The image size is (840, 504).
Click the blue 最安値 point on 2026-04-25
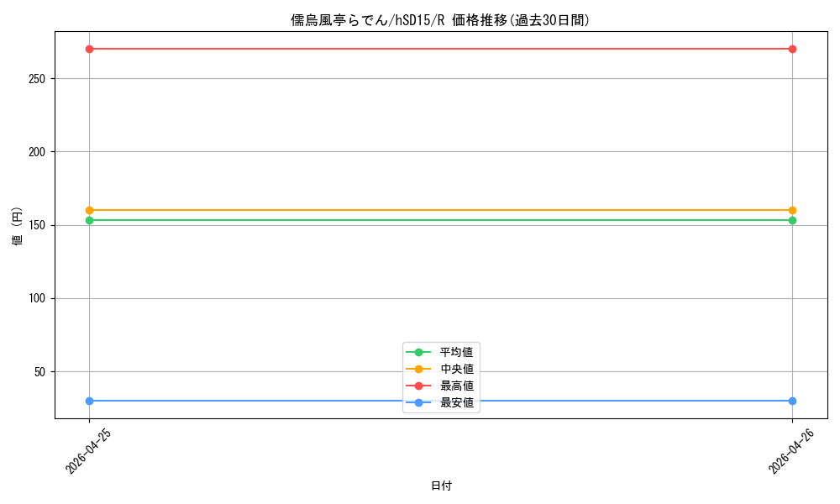click(x=90, y=402)
